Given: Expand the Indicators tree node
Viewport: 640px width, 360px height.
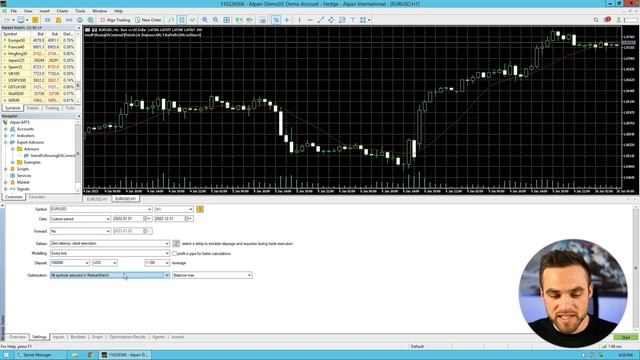Looking at the screenshot, I should [6, 136].
